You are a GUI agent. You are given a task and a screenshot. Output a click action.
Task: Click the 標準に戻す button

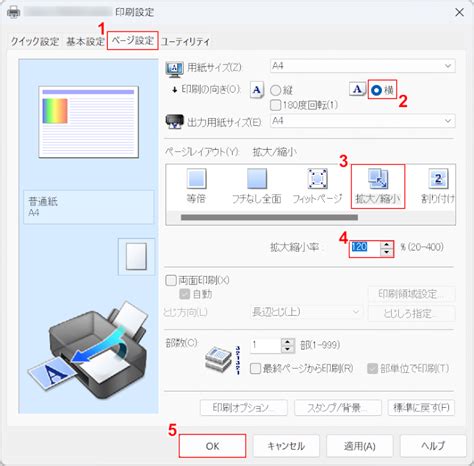421,407
